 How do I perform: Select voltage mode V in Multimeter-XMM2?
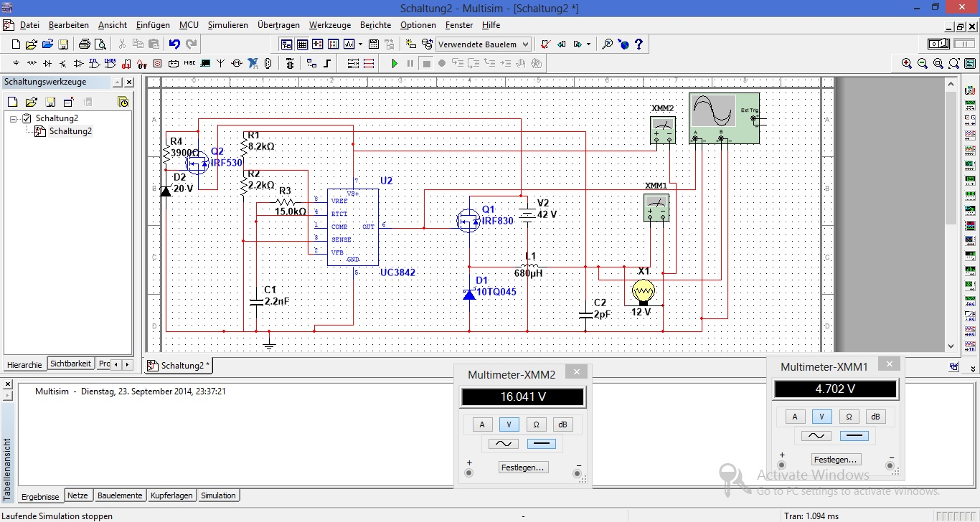tap(509, 424)
